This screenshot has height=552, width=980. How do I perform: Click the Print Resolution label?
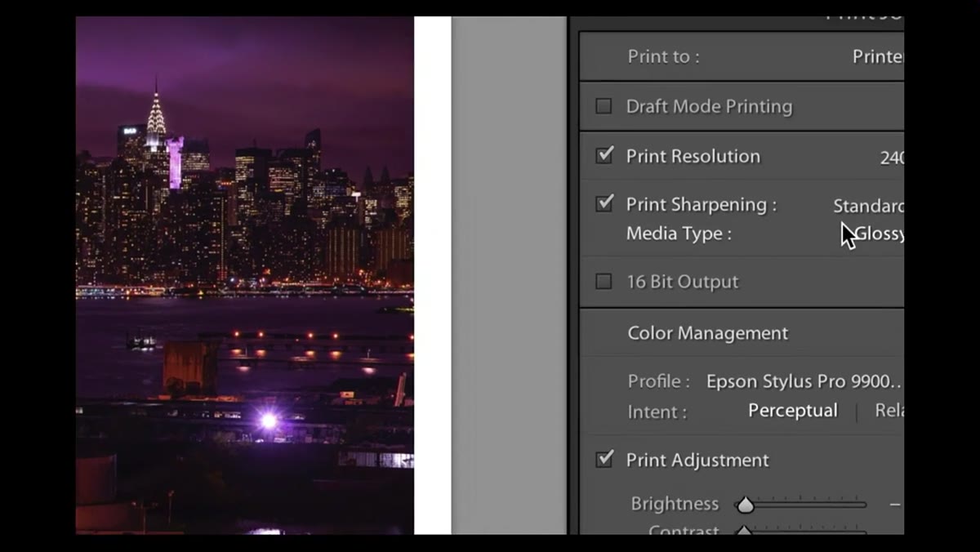[x=693, y=156]
